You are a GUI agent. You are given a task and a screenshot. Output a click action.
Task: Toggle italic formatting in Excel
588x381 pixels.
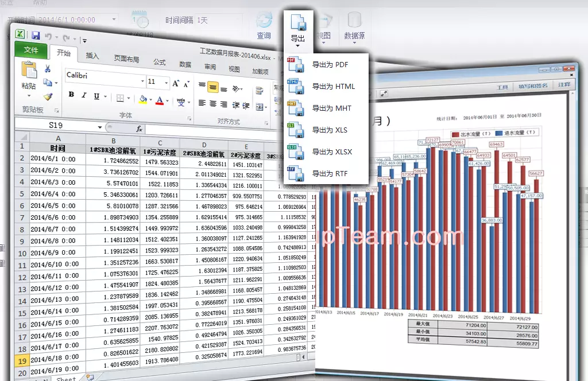(x=84, y=95)
